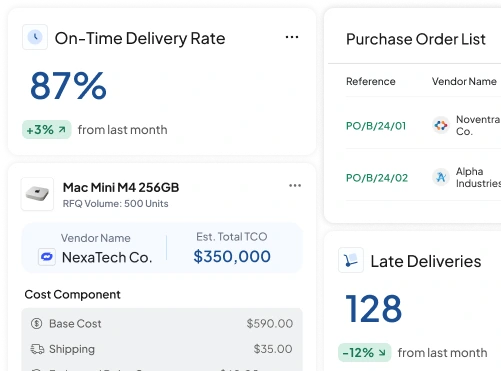The width and height of the screenshot is (501, 371).
Task: Click the Shipping $35.00 amount
Action: point(273,349)
